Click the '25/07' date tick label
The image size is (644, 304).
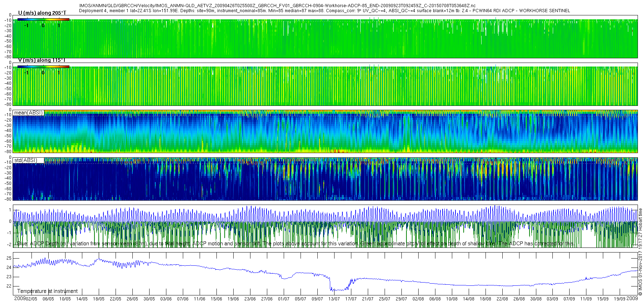(x=385, y=299)
